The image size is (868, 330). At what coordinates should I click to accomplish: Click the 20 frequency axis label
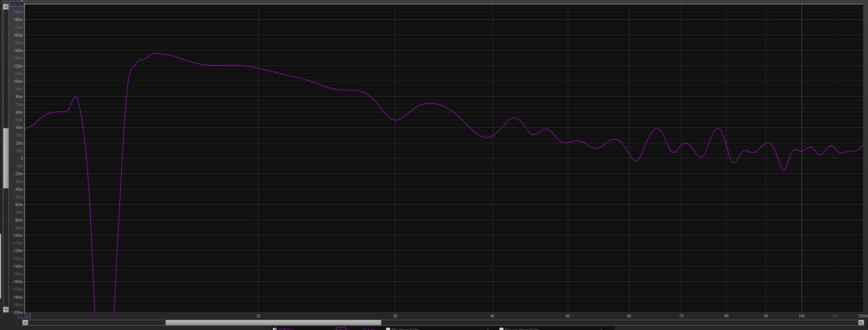point(258,316)
